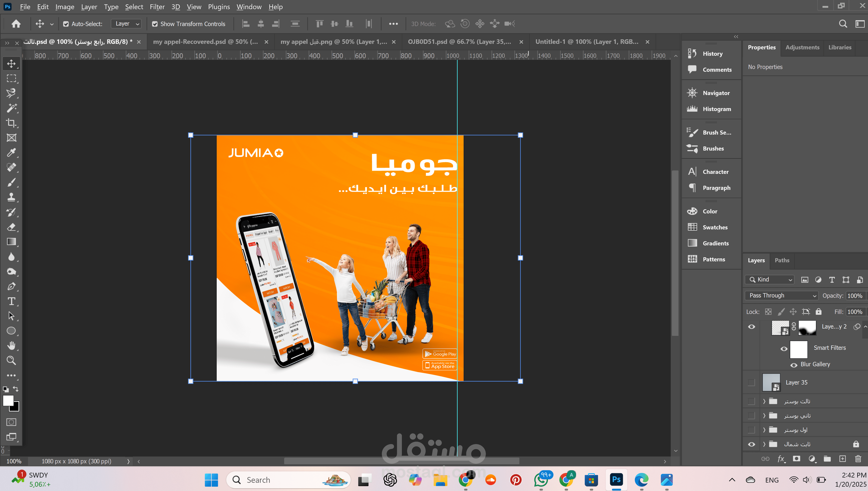The height and width of the screenshot is (491, 868).
Task: Select the Crop tool
Action: point(11,123)
